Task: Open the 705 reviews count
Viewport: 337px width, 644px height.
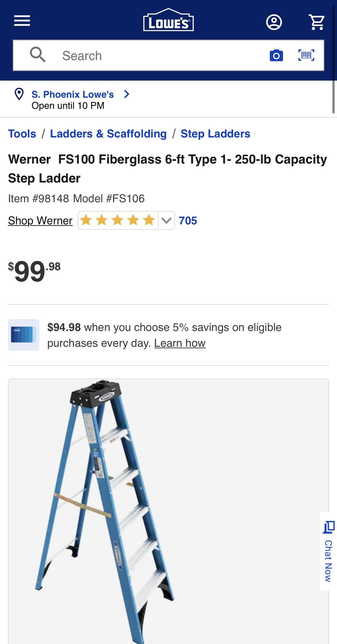Action: pyautogui.click(x=188, y=220)
